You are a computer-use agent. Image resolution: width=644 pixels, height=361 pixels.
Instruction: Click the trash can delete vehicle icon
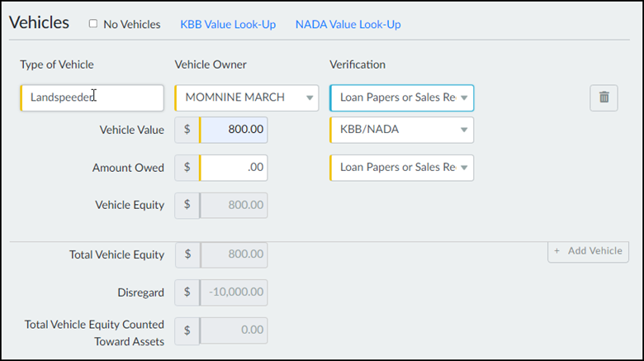coord(604,97)
